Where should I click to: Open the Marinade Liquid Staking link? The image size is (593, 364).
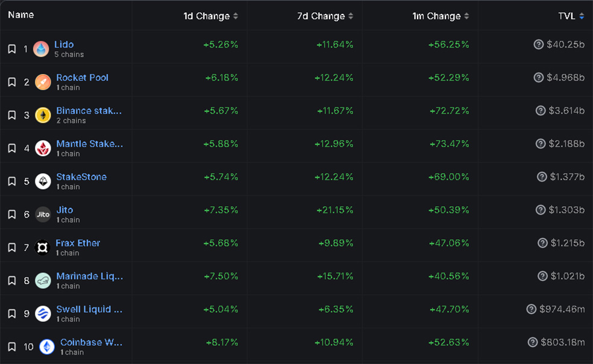pos(89,276)
